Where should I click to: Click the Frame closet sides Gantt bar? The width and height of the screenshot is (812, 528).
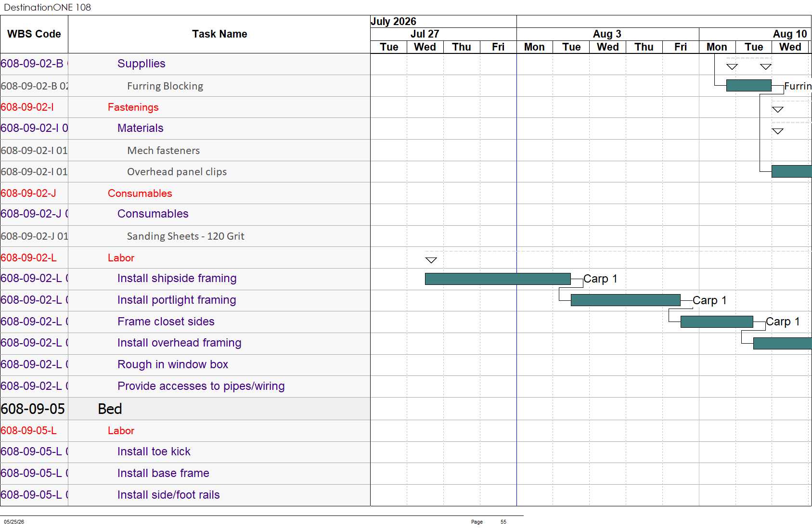(717, 322)
